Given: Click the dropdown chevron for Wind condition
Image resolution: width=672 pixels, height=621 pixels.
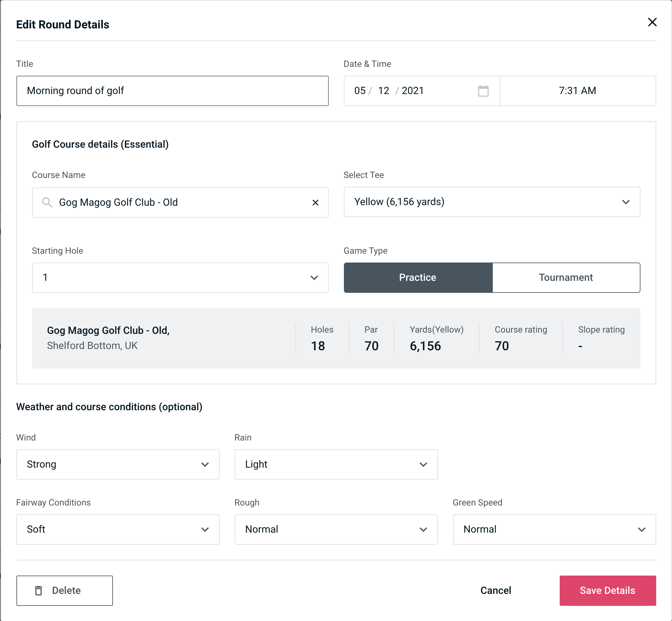Looking at the screenshot, I should (x=205, y=465).
